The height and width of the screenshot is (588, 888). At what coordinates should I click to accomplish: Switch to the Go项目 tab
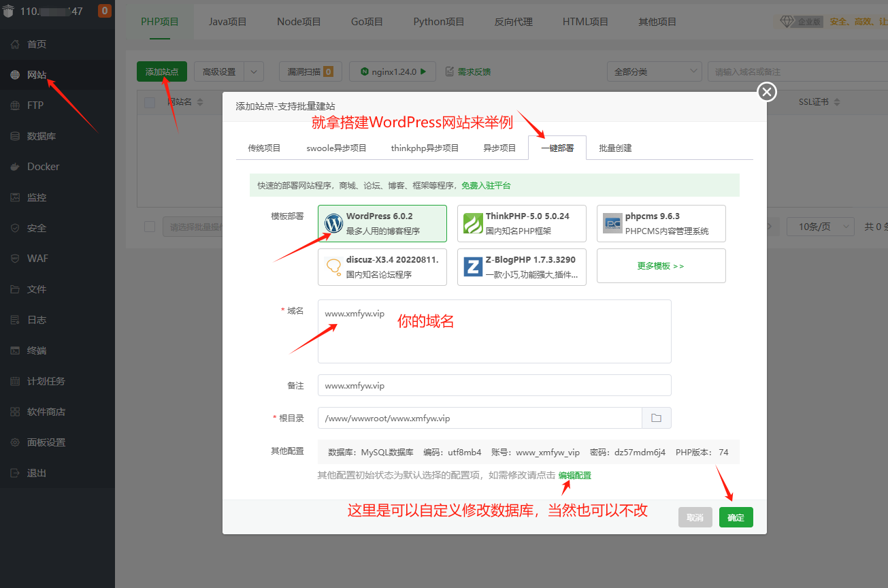(x=367, y=22)
